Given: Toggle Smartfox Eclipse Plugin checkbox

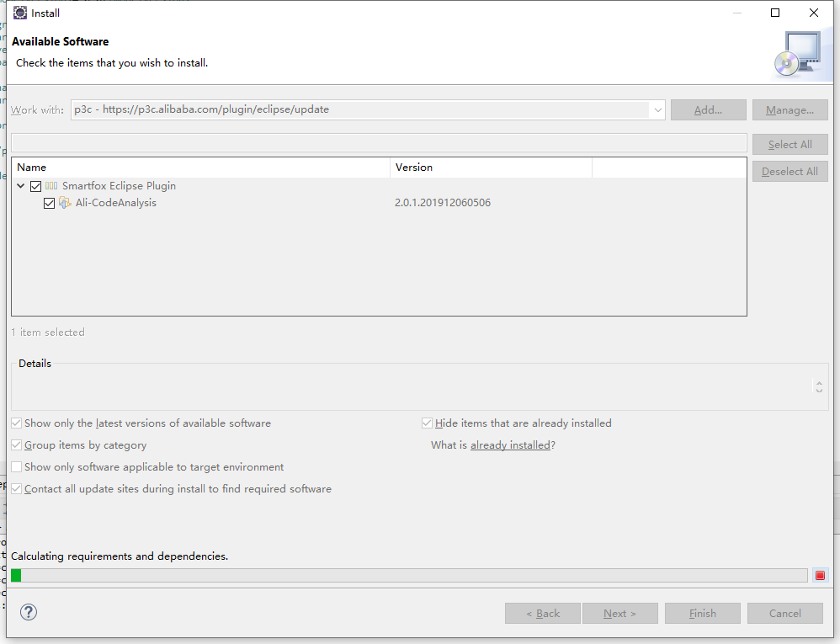Looking at the screenshot, I should [x=36, y=186].
